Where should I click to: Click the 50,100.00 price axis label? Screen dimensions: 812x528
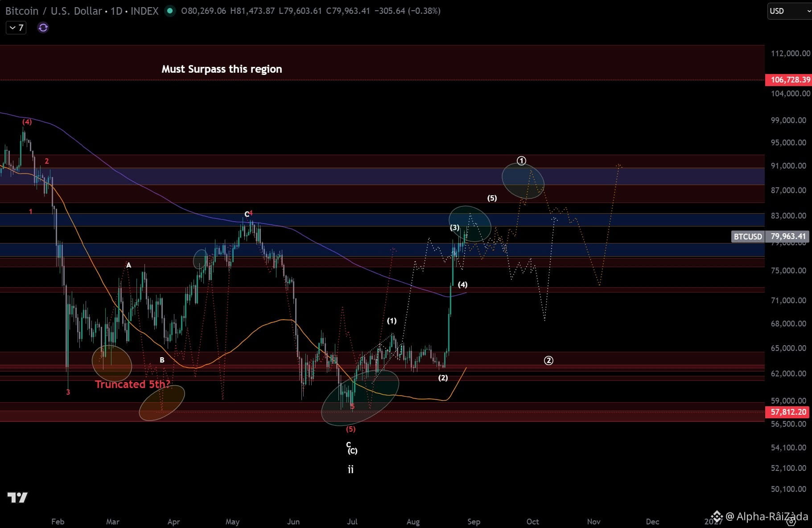(788, 489)
